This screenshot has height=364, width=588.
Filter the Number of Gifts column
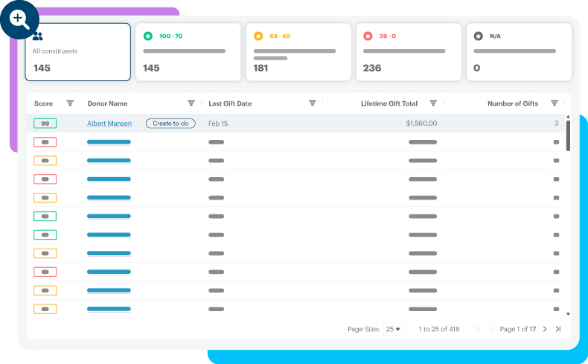(555, 103)
